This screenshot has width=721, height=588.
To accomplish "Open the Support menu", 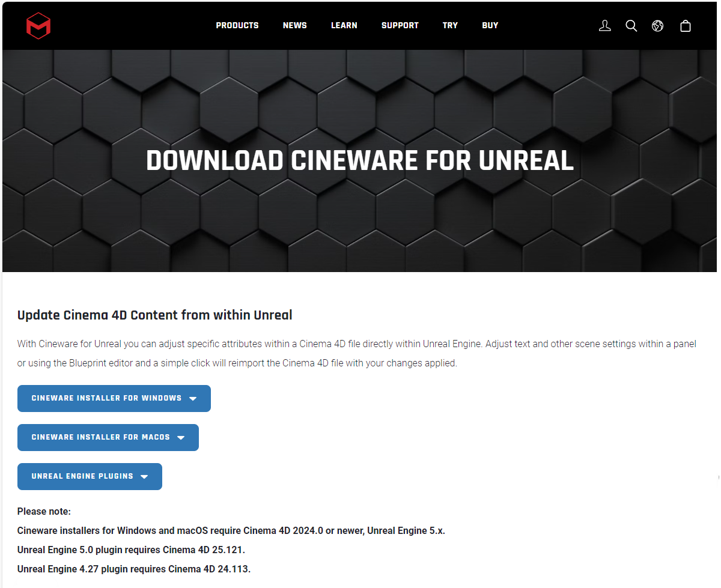I will (x=400, y=25).
